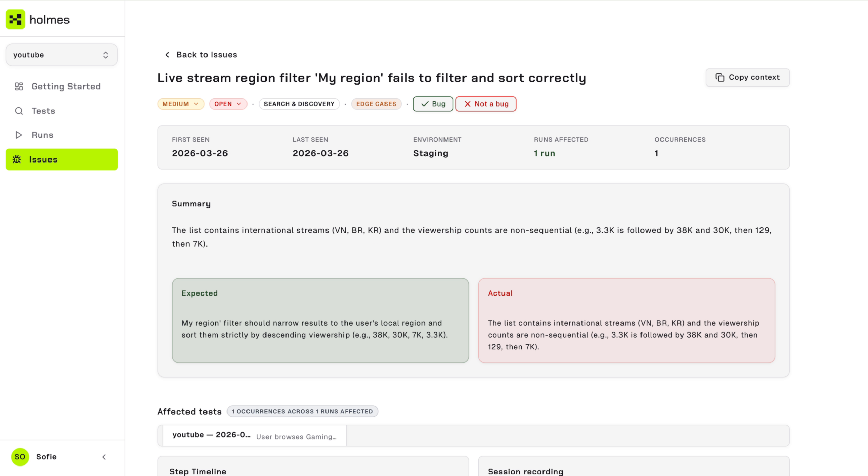Click the Tests magnifier icon

point(19,111)
